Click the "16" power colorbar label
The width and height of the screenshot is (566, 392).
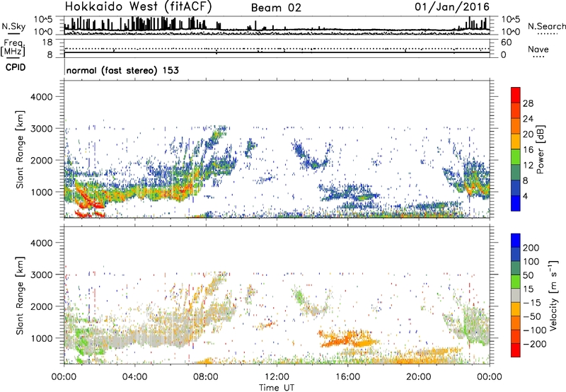[528, 150]
